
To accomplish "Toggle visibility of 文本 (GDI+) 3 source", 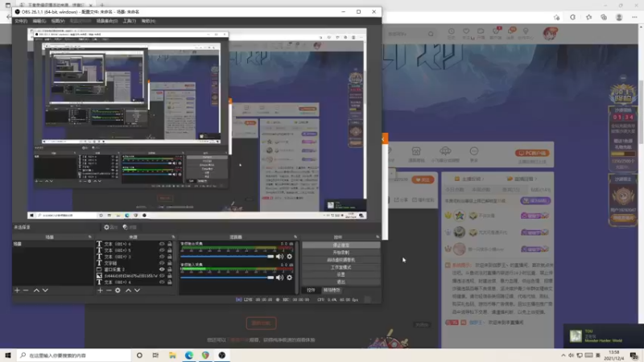I will (x=162, y=257).
